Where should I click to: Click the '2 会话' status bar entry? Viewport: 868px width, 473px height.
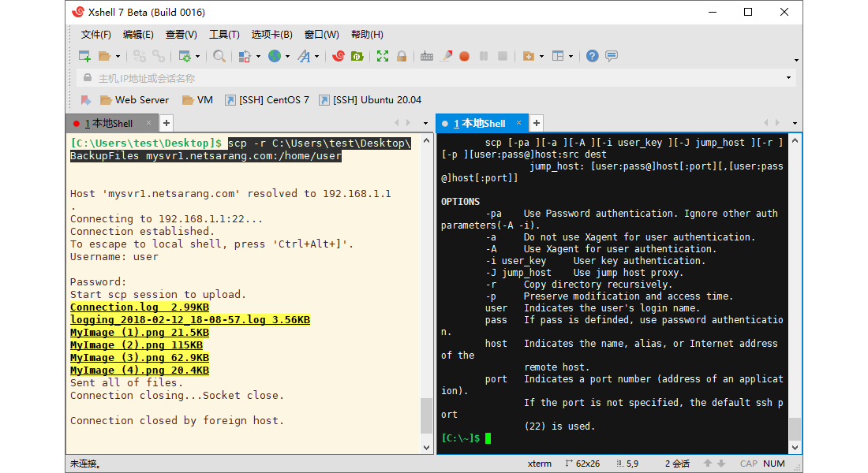click(x=677, y=464)
